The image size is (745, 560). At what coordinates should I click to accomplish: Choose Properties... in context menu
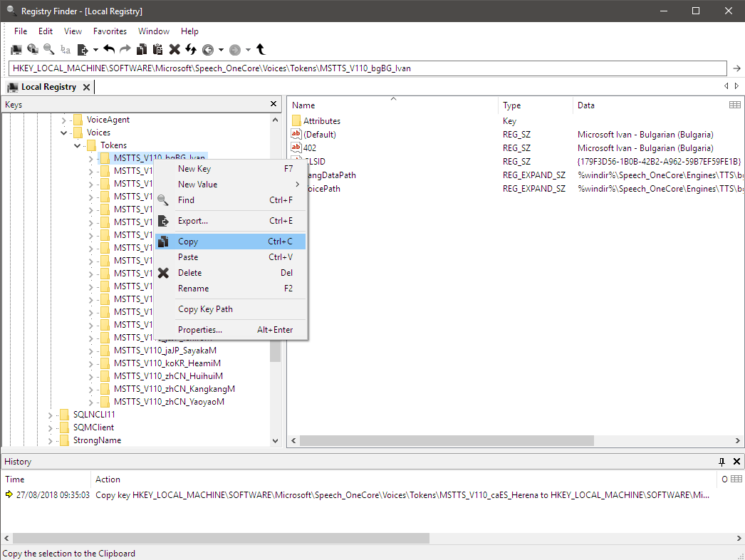tap(231, 330)
